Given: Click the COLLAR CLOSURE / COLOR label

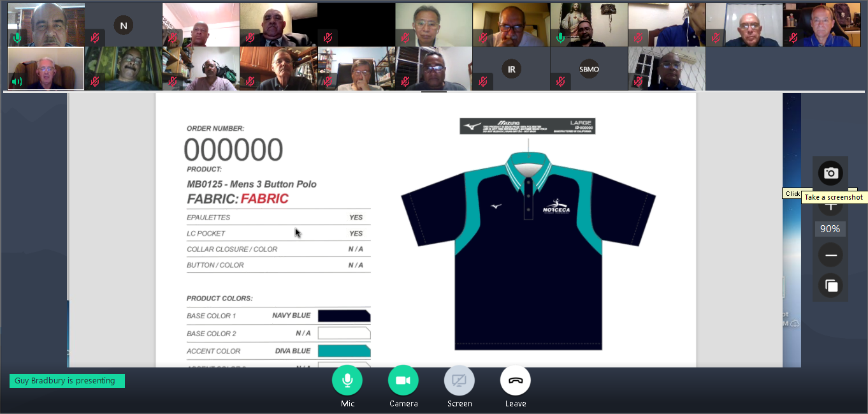Looking at the screenshot, I should pos(232,249).
